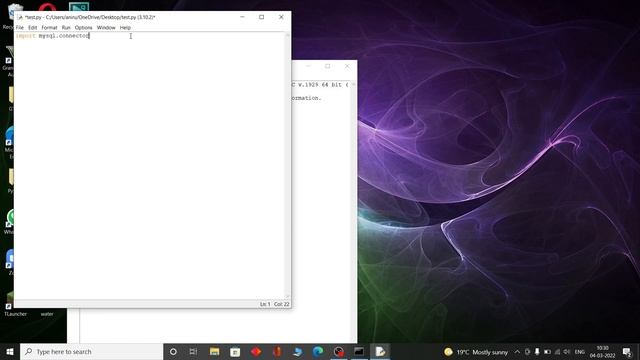This screenshot has height=360, width=640.
Task: Open the blue Python-style icon on taskbar
Action: (x=298, y=351)
